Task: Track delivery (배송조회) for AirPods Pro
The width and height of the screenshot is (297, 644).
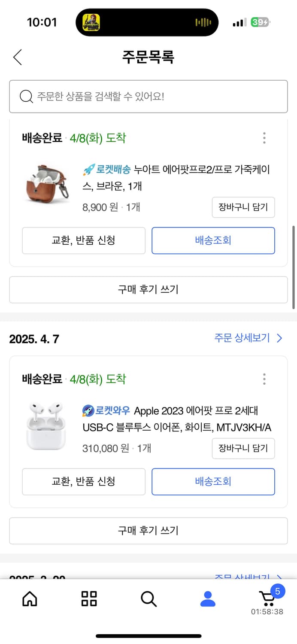Action: click(213, 482)
